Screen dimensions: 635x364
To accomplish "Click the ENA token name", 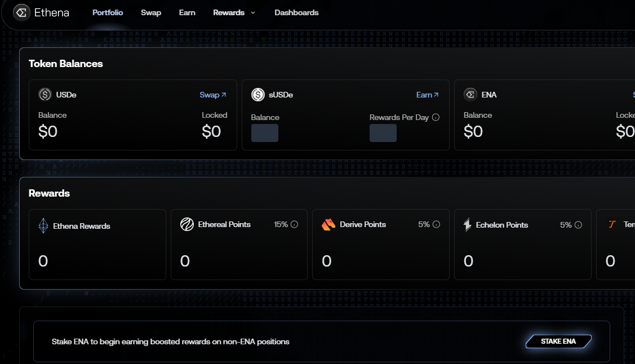I will [x=489, y=95].
